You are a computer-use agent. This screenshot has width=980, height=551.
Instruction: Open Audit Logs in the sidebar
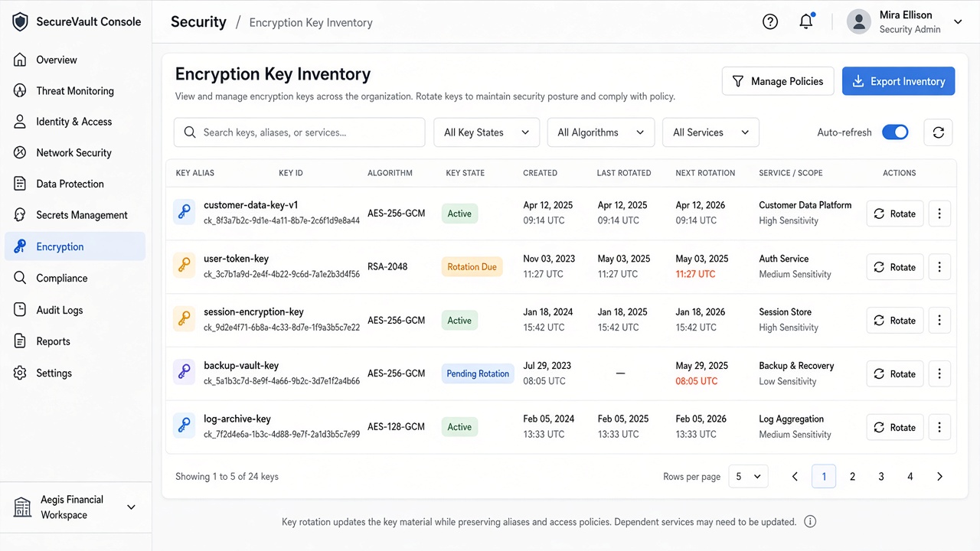[x=75, y=310]
